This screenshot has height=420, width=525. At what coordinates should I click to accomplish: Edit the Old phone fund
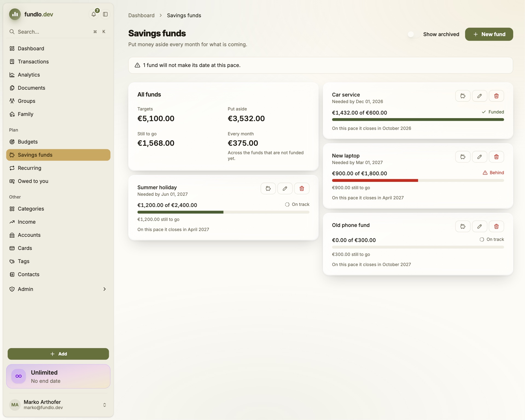[x=480, y=226]
